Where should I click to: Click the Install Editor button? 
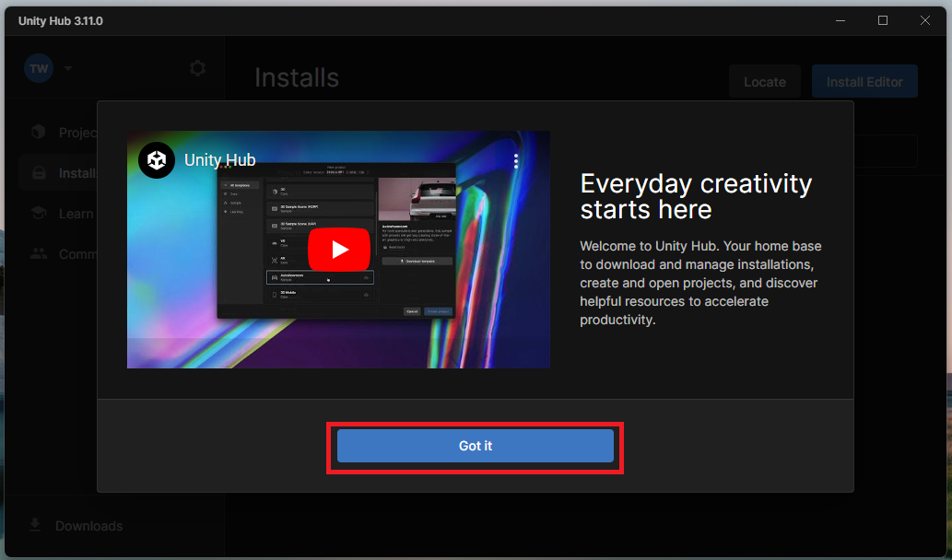click(864, 82)
